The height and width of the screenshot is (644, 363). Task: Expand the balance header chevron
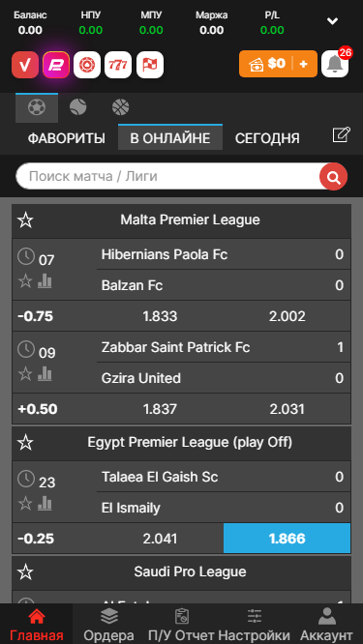[x=332, y=21]
